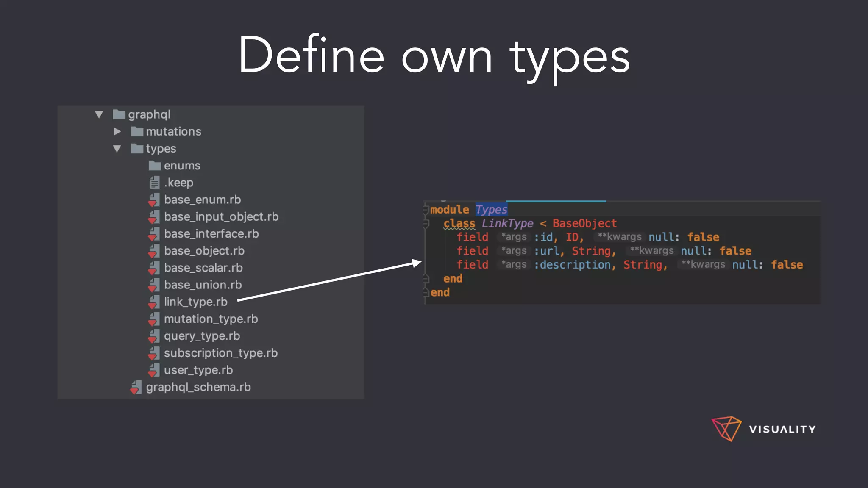Open user_type.rb in the tree
The image size is (868, 488).
[x=198, y=370]
